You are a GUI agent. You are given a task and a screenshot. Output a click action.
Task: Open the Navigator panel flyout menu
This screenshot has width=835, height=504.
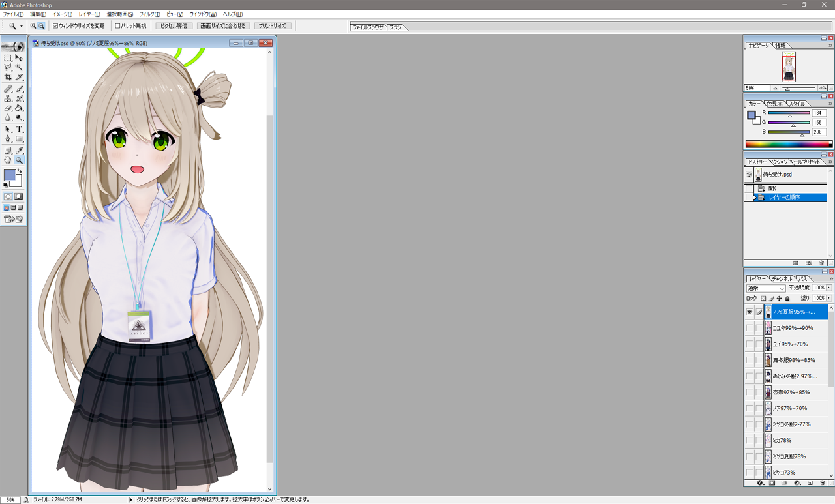(x=830, y=46)
